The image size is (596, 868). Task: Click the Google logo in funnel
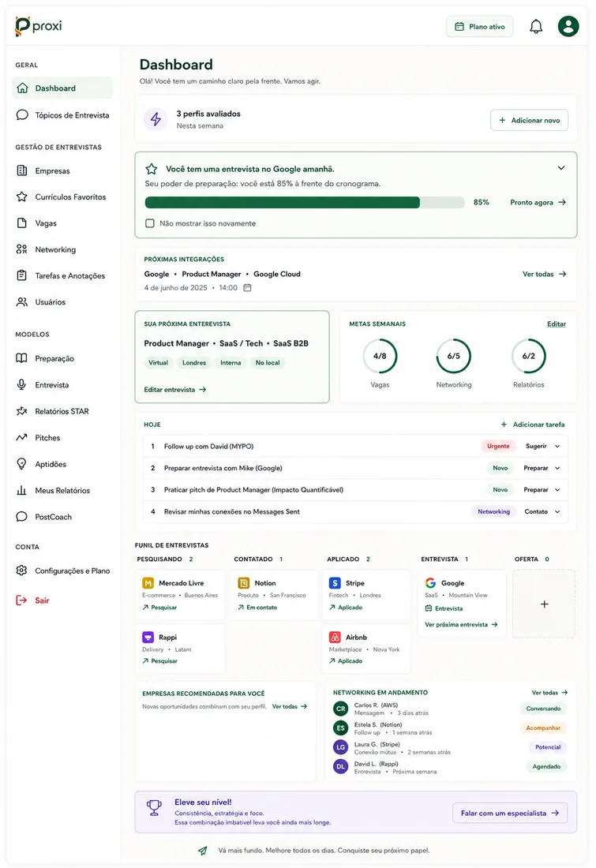click(430, 583)
